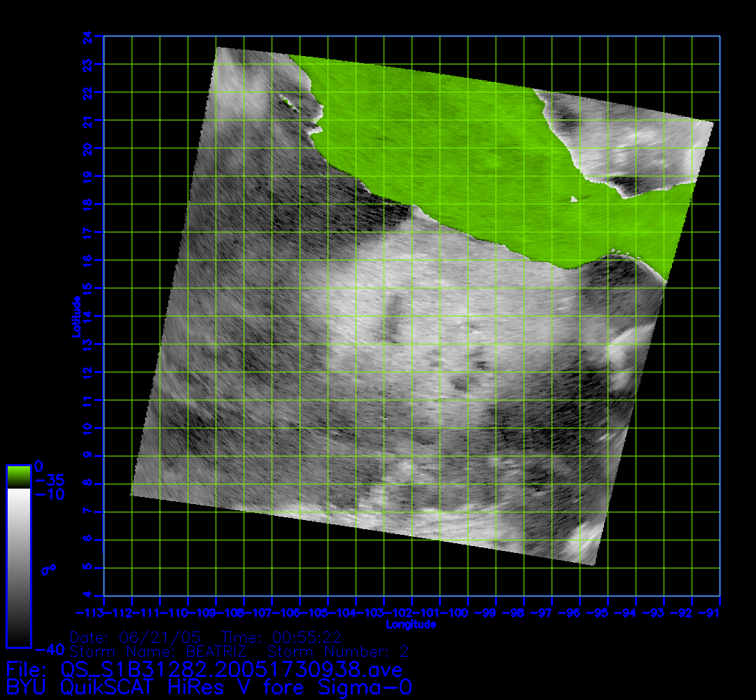
Task: Click the Longitude axis title
Action: [411, 624]
